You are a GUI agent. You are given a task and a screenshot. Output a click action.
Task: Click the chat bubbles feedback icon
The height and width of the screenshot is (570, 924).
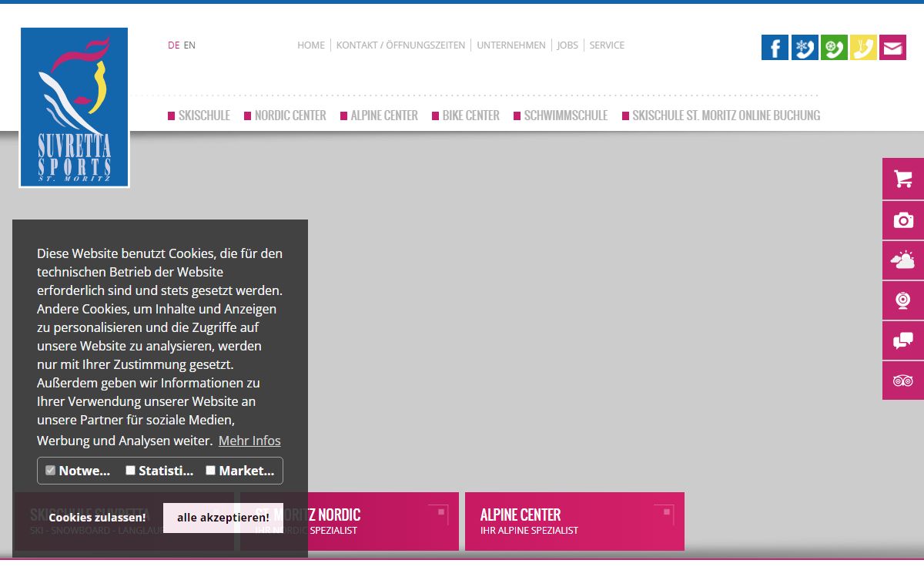pyautogui.click(x=903, y=340)
